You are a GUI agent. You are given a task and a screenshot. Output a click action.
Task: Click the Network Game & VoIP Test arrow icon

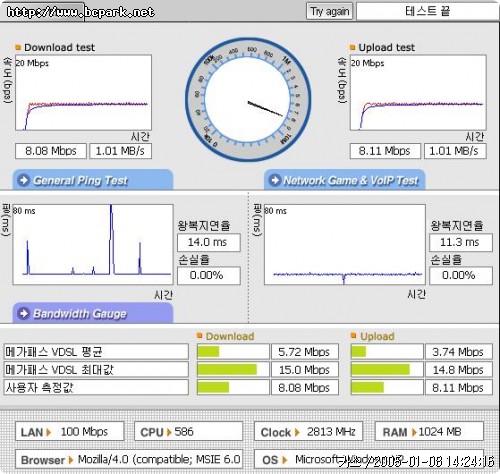(275, 180)
